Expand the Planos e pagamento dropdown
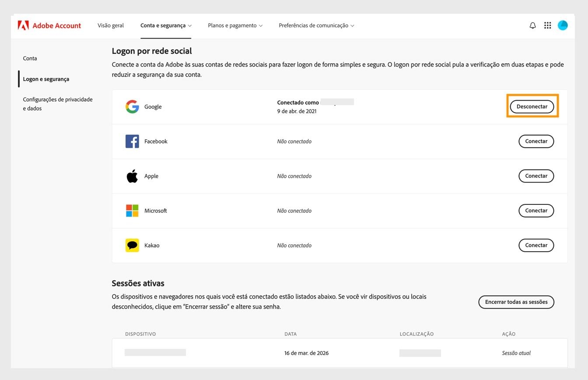This screenshot has width=588, height=380. [234, 25]
